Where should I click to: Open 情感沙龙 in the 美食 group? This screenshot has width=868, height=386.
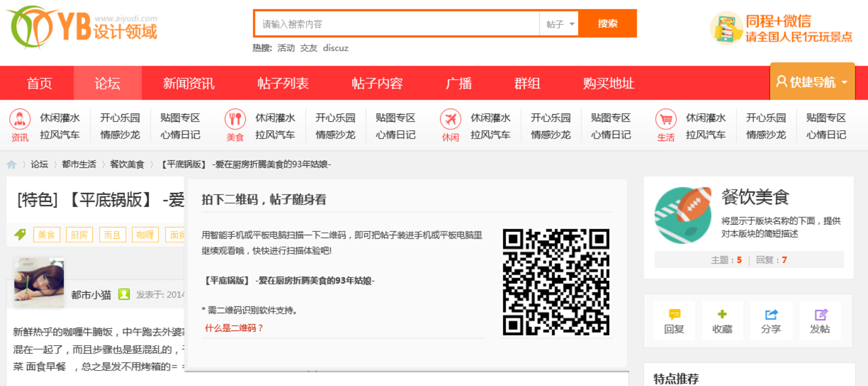point(336,135)
